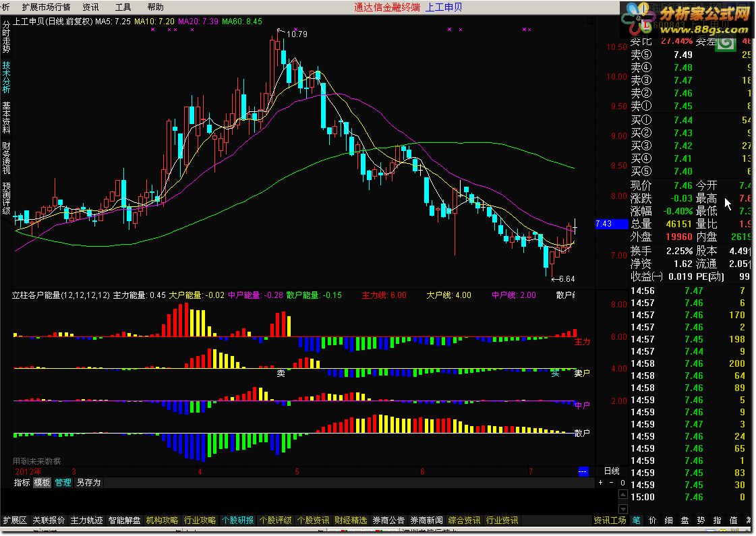Select the 细 detail tab

click(669, 520)
